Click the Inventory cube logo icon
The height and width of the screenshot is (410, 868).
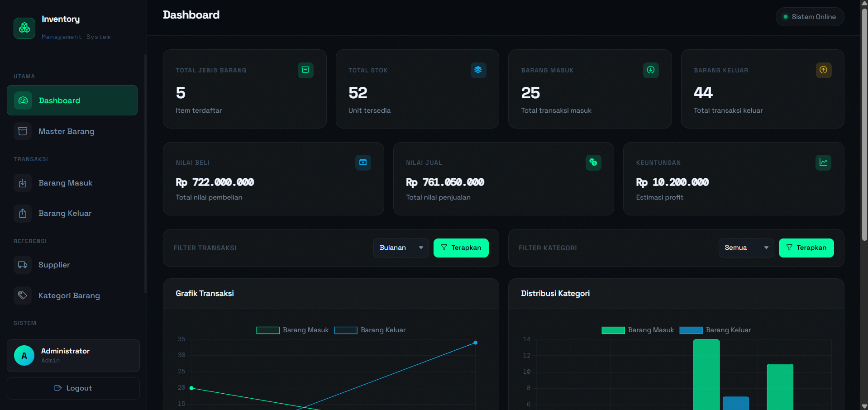click(24, 28)
